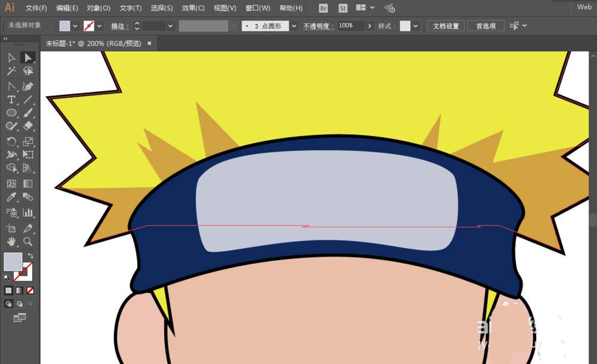Change screen mode button
597x364 pixels.
coord(20,317)
